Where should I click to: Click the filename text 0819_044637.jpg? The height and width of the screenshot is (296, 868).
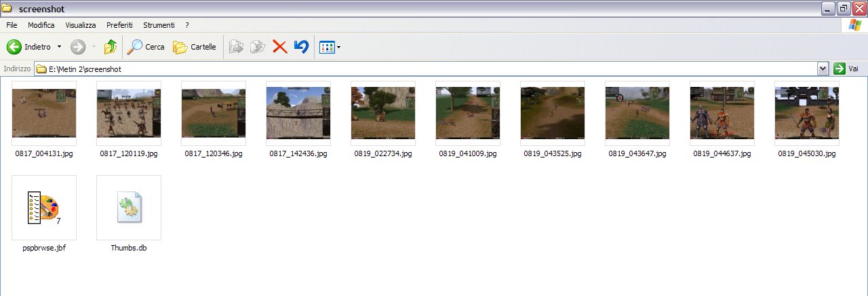click(x=722, y=154)
